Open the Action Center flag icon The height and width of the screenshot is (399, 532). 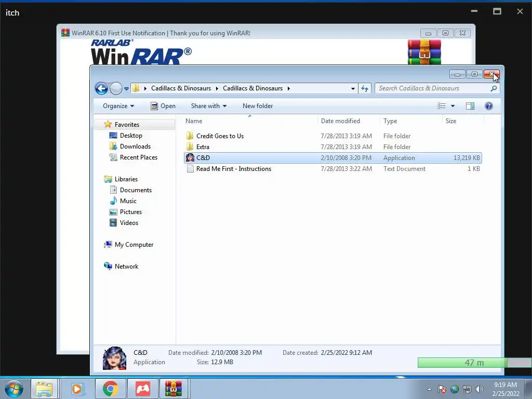point(442,389)
